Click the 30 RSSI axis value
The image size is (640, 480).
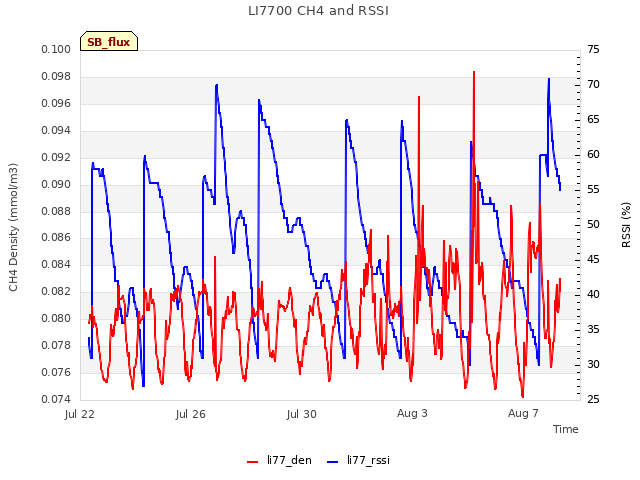pos(593,364)
